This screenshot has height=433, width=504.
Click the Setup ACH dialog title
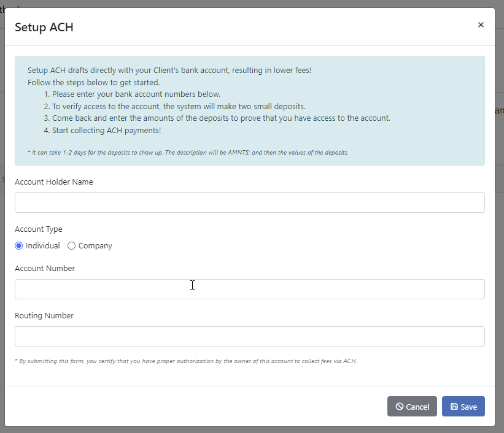pos(44,28)
